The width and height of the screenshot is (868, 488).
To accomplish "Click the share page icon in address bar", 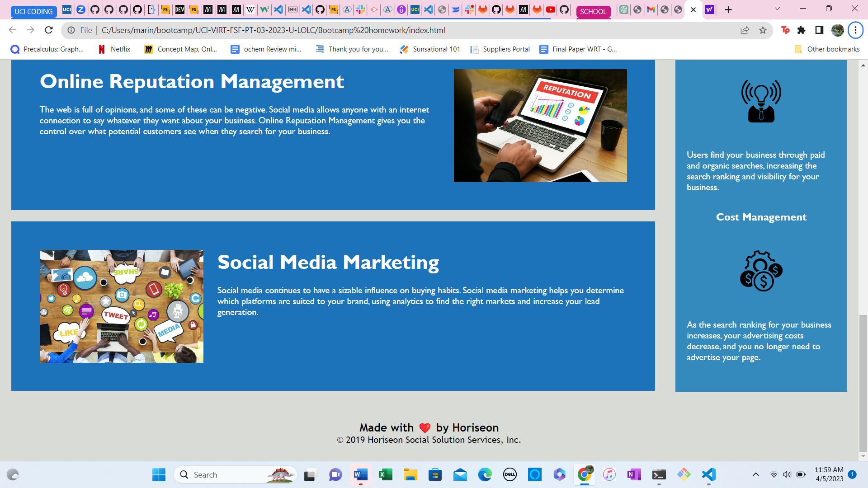I will pyautogui.click(x=745, y=30).
